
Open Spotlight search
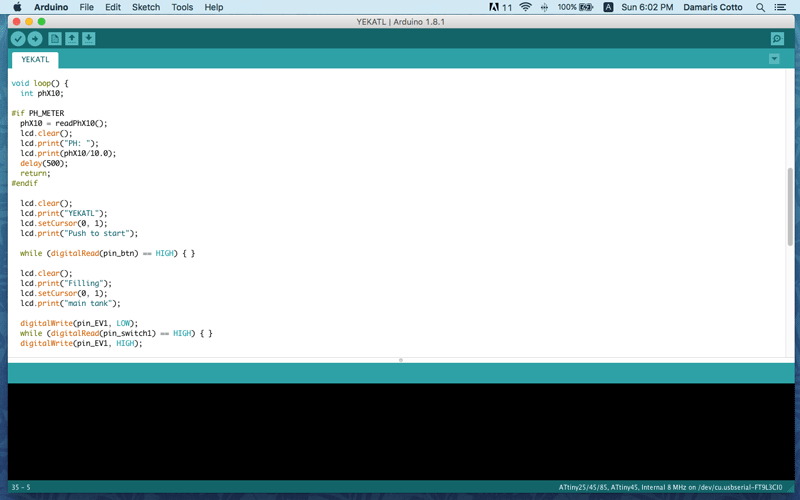(760, 7)
